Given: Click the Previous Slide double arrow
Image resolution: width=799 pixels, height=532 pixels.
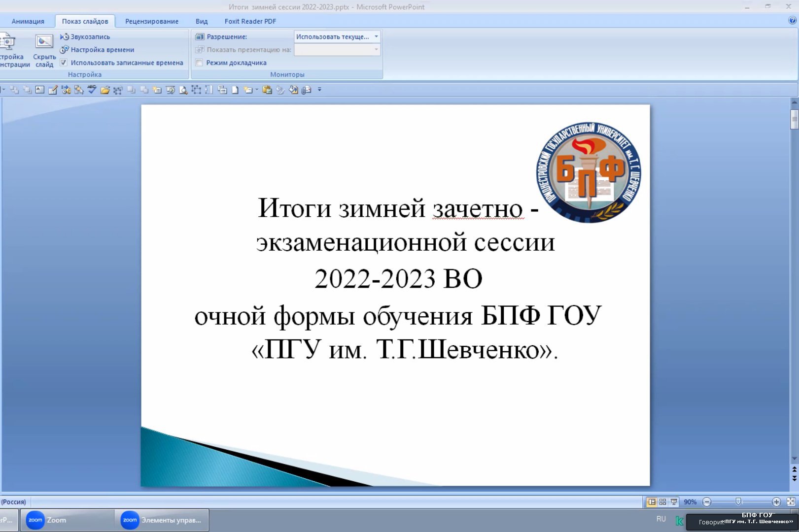Looking at the screenshot, I should [794, 469].
